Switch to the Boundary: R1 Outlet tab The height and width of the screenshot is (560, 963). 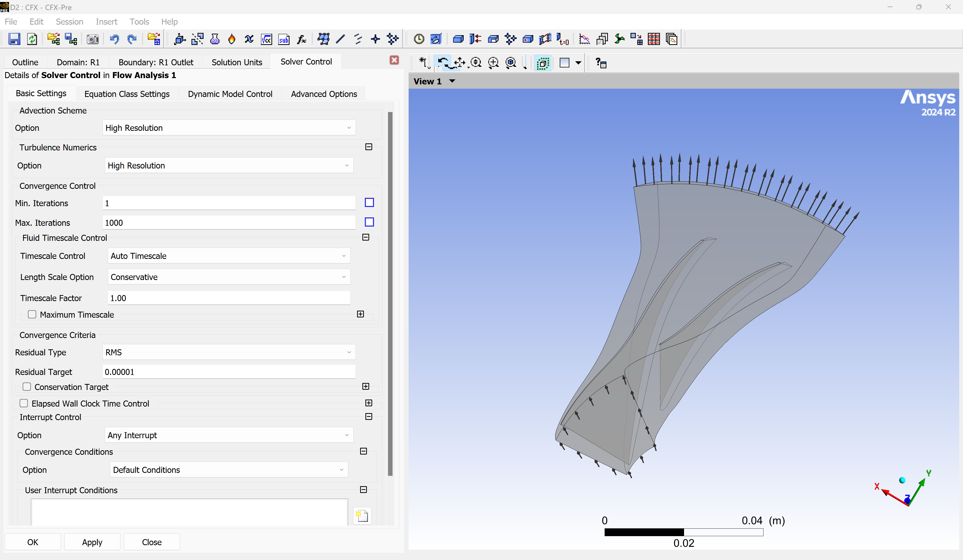pyautogui.click(x=156, y=62)
